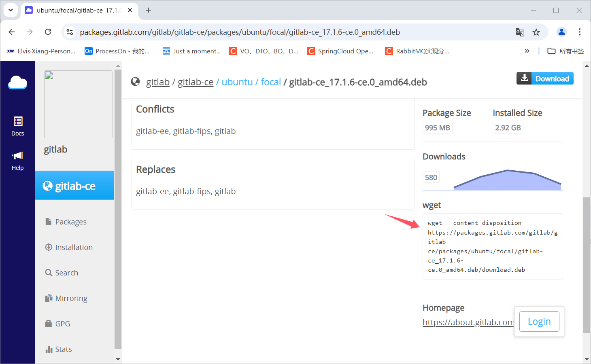Click the browser back arrow
Viewport: 591px width, 364px height.
pyautogui.click(x=12, y=32)
